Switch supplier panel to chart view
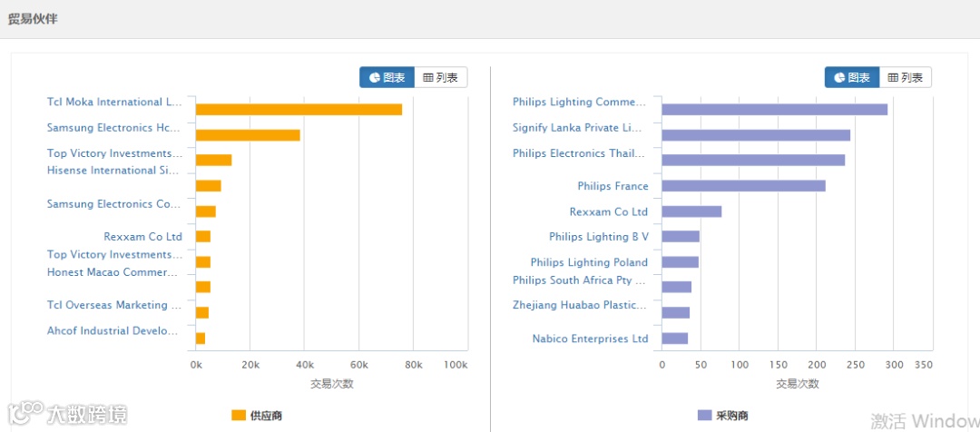The width and height of the screenshot is (980, 432). point(387,78)
